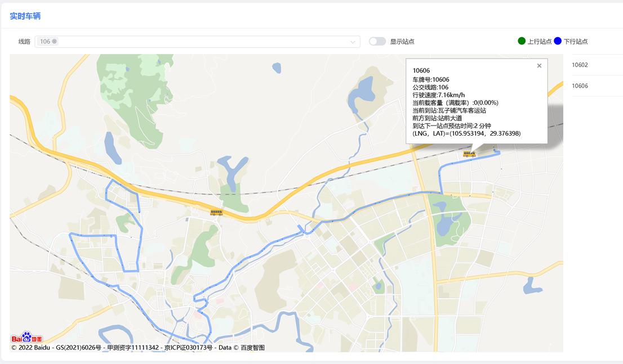Screen dimensions: 623x364
Task: Click the green 上行站点 legend dot
Action: tap(521, 41)
